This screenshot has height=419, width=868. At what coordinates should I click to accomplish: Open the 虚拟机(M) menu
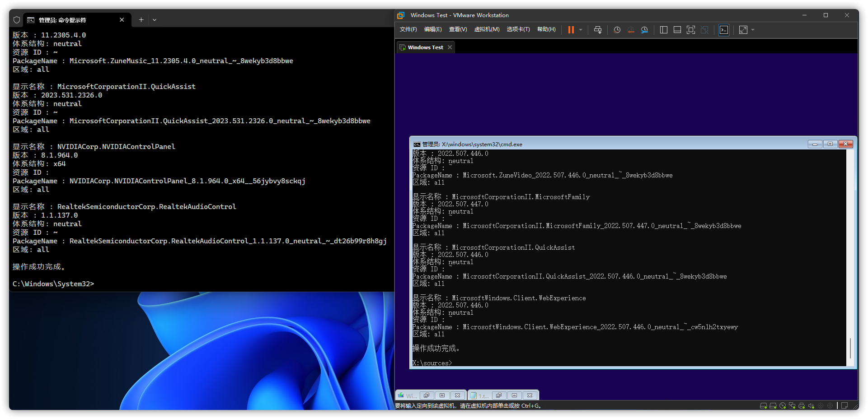pyautogui.click(x=487, y=29)
